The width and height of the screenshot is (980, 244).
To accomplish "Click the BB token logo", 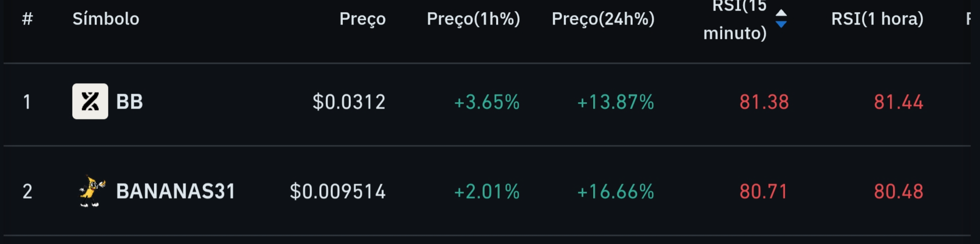I will 90,102.
